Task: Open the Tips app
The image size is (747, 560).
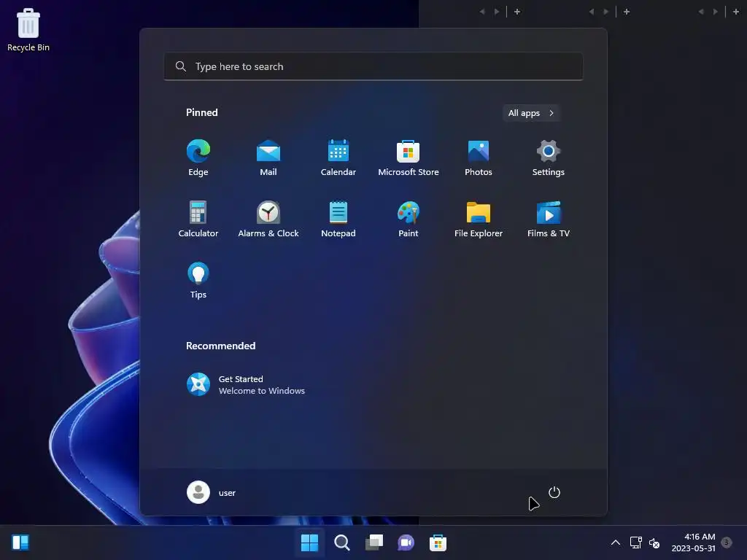Action: pos(198,281)
